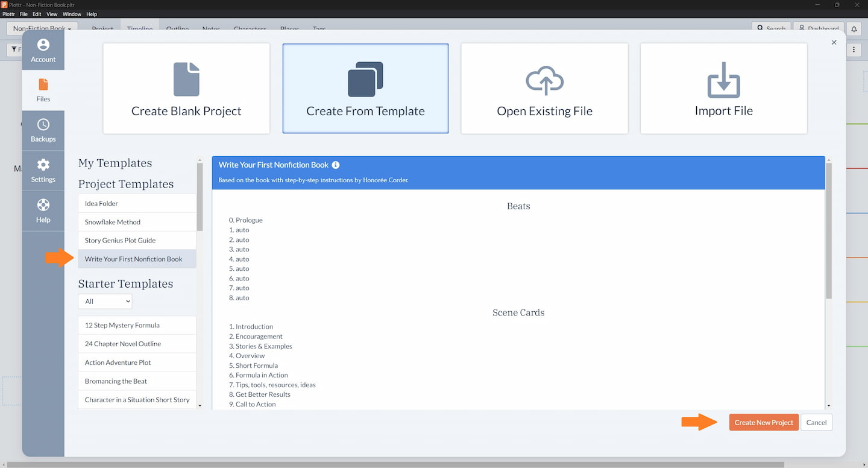Click the notifications bell icon

pyautogui.click(x=854, y=28)
